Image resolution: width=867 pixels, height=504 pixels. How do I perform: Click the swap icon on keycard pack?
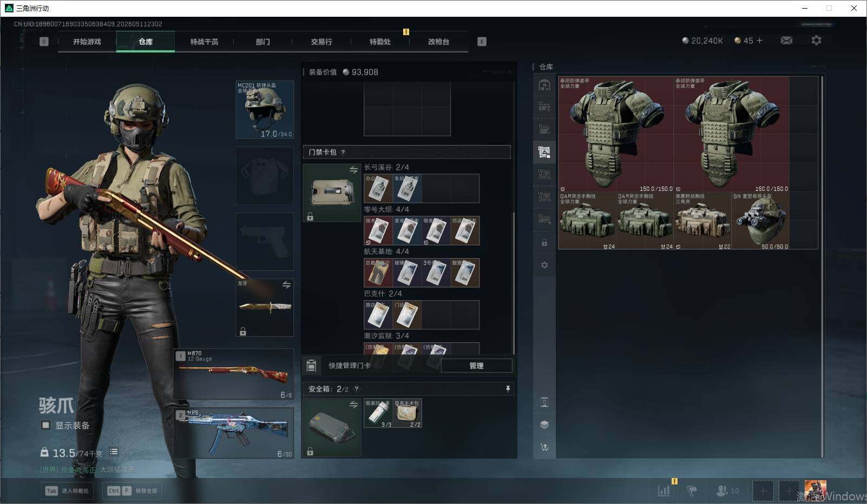coord(353,170)
